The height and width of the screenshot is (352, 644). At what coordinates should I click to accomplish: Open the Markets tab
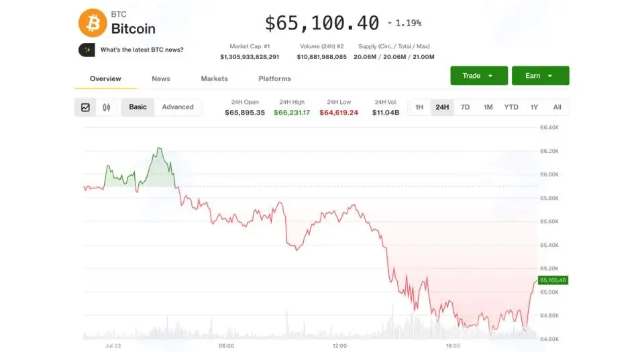[x=215, y=78]
